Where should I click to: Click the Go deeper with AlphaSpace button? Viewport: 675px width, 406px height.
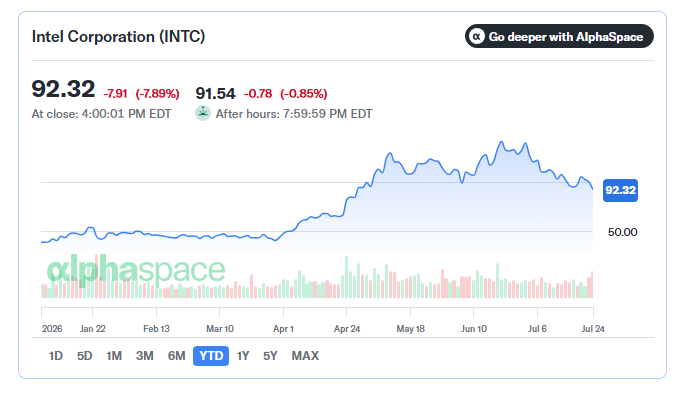[x=559, y=36]
